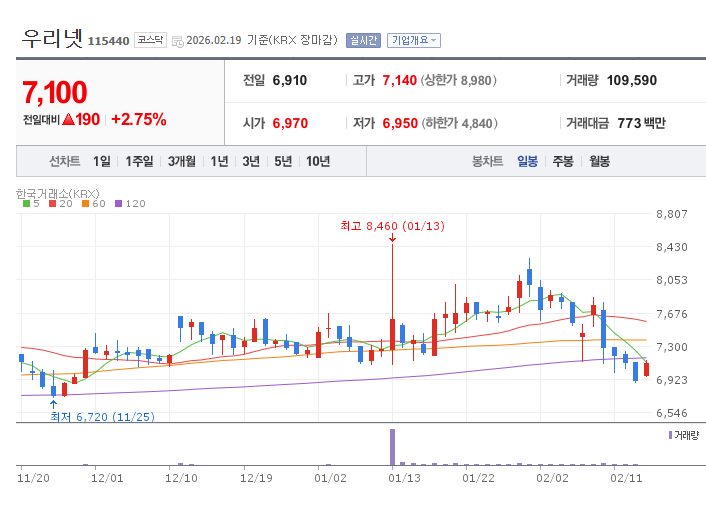Click the 12/01 date axis label
Viewport: 706px width, 519px height.
click(x=107, y=478)
